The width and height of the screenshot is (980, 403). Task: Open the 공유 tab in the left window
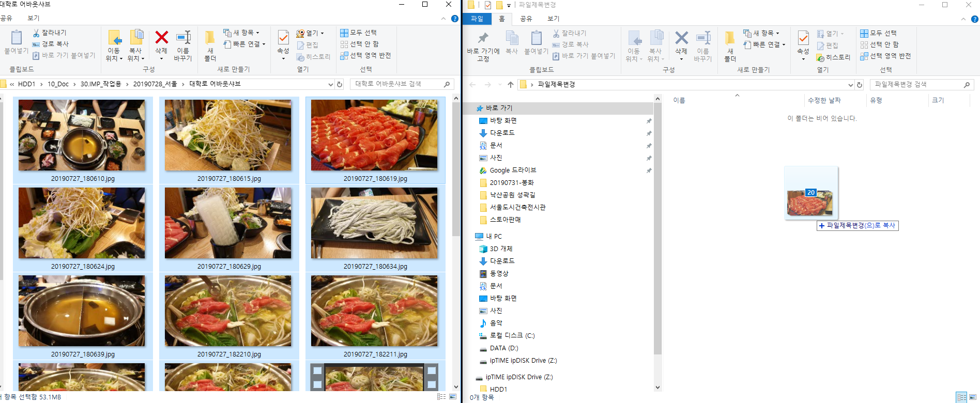tap(6, 18)
